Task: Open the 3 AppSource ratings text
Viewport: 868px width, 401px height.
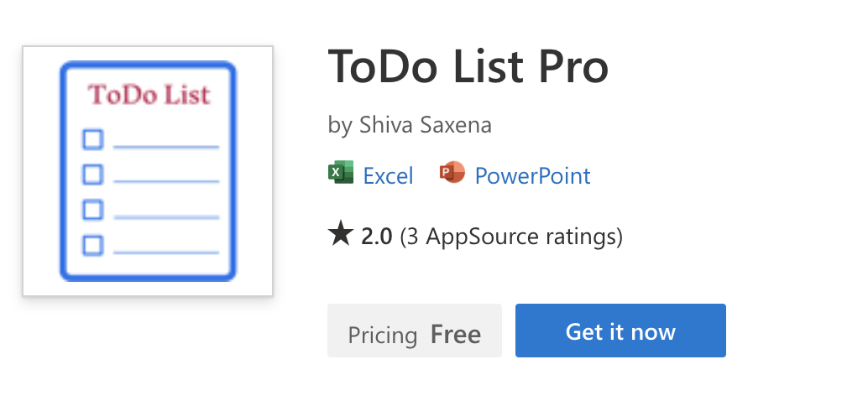Action: tap(511, 237)
